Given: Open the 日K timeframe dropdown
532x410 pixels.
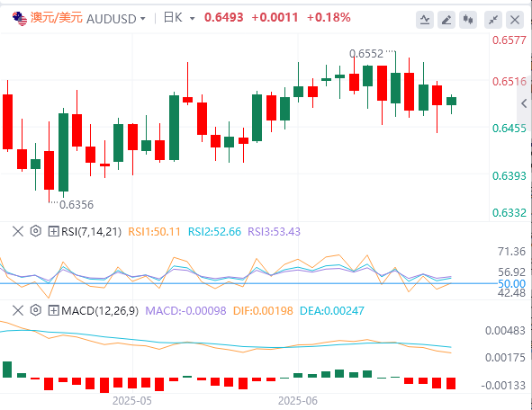Looking at the screenshot, I should pyautogui.click(x=179, y=18).
